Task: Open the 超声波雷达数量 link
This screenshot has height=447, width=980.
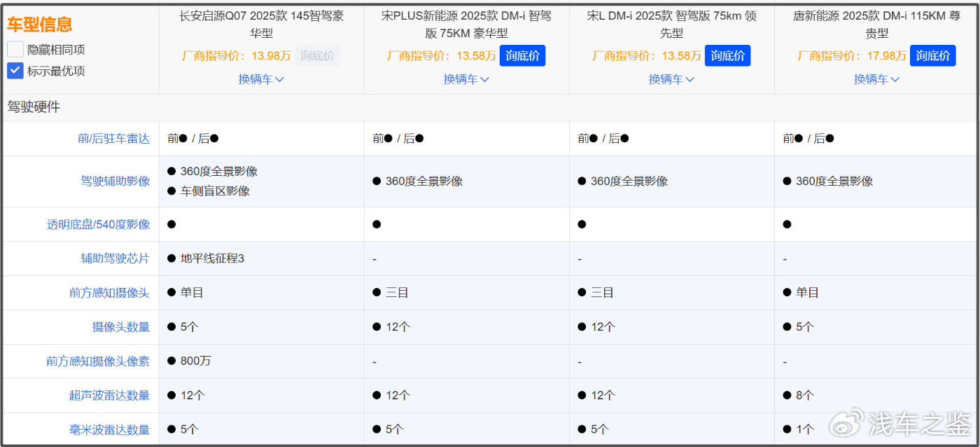Action: [x=109, y=396]
